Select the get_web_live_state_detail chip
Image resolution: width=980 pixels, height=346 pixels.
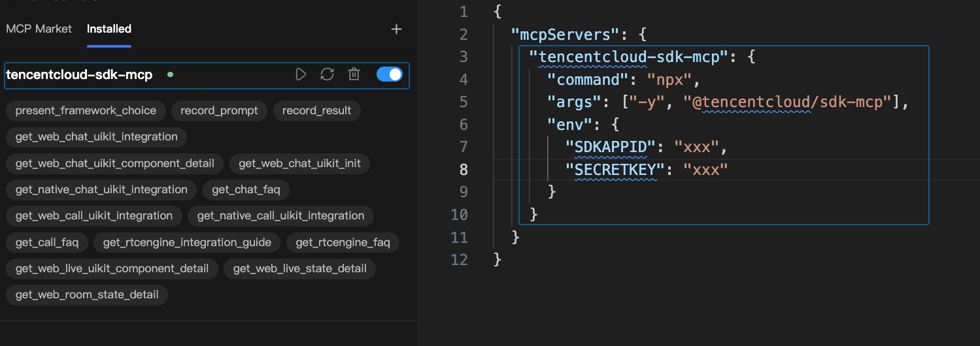[x=299, y=268]
